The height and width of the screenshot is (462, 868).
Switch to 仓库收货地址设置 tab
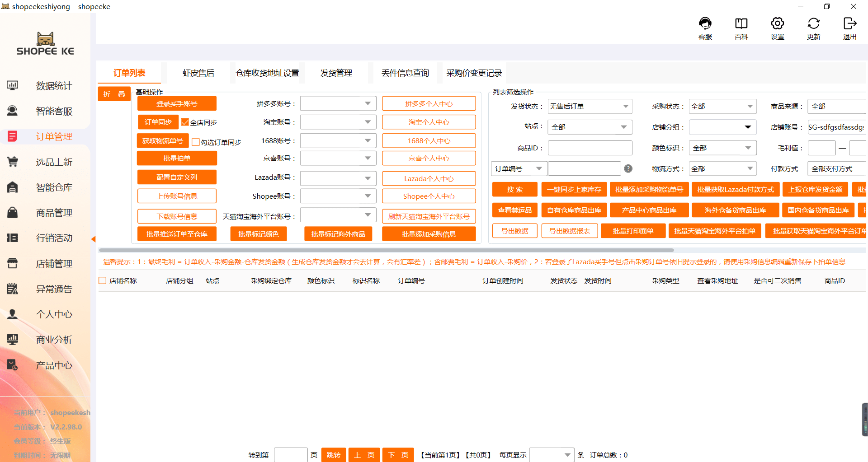267,73
